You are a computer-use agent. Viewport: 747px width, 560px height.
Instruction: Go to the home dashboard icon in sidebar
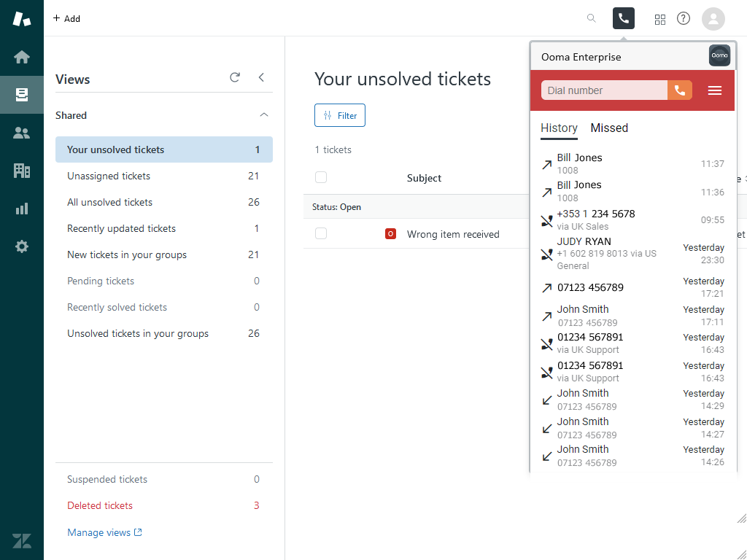click(x=21, y=56)
